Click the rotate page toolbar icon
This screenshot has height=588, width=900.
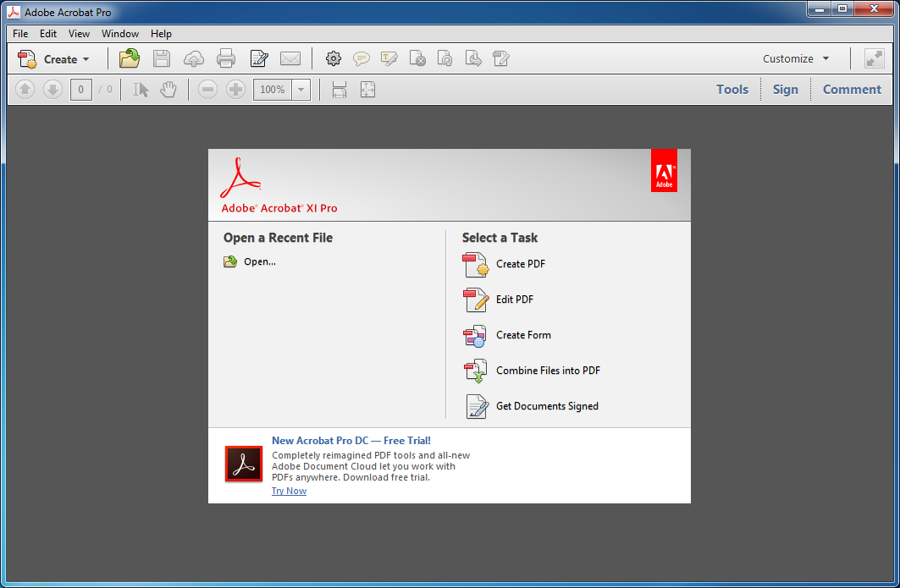click(444, 58)
